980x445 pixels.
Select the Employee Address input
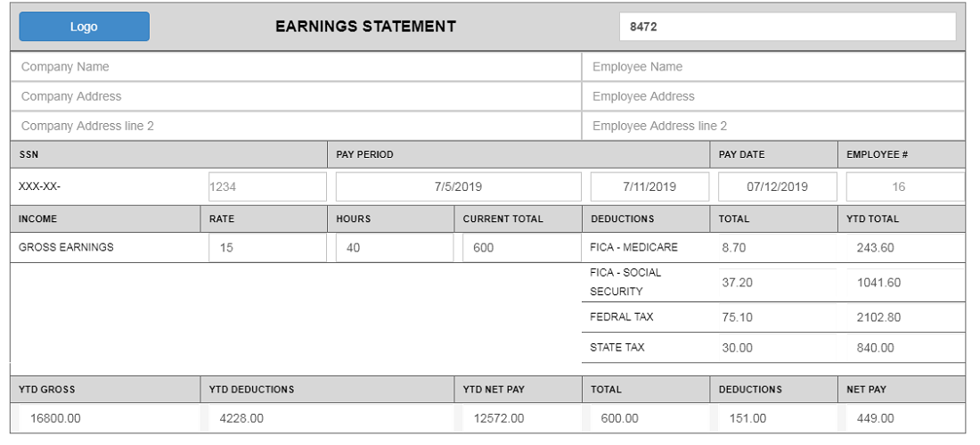pyautogui.click(x=774, y=96)
